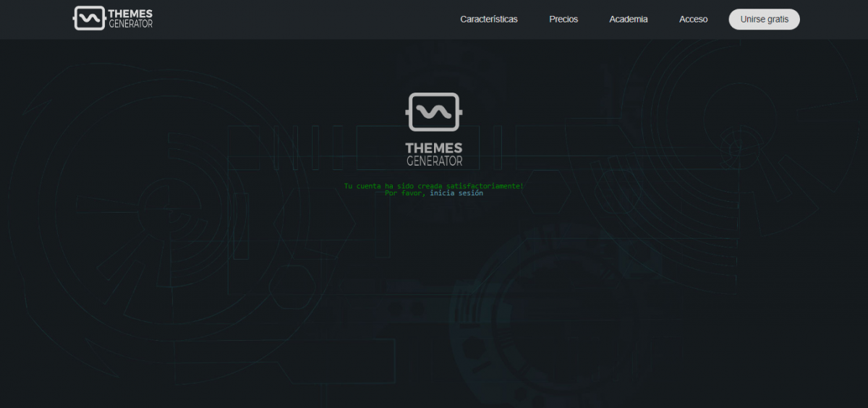
Task: Go to the Precios page
Action: (563, 20)
